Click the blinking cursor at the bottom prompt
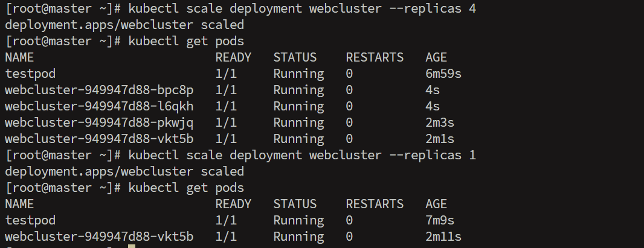The height and width of the screenshot is (248, 644). point(132,246)
